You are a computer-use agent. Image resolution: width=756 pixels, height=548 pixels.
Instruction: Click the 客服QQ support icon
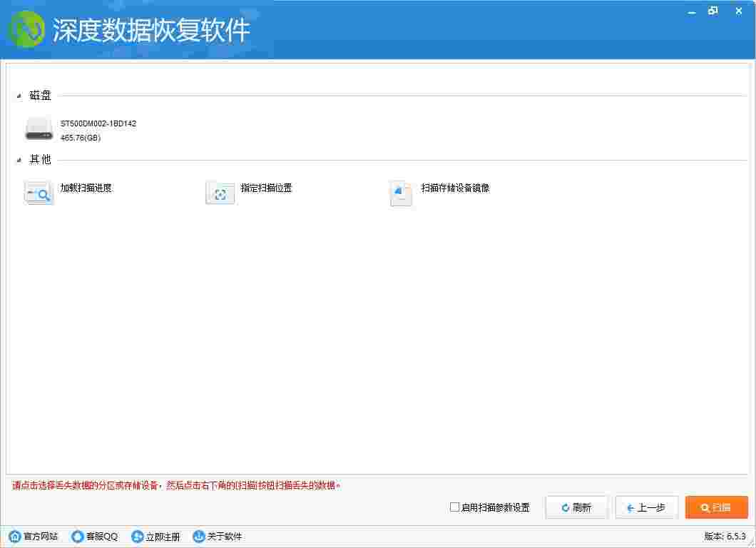[76, 536]
